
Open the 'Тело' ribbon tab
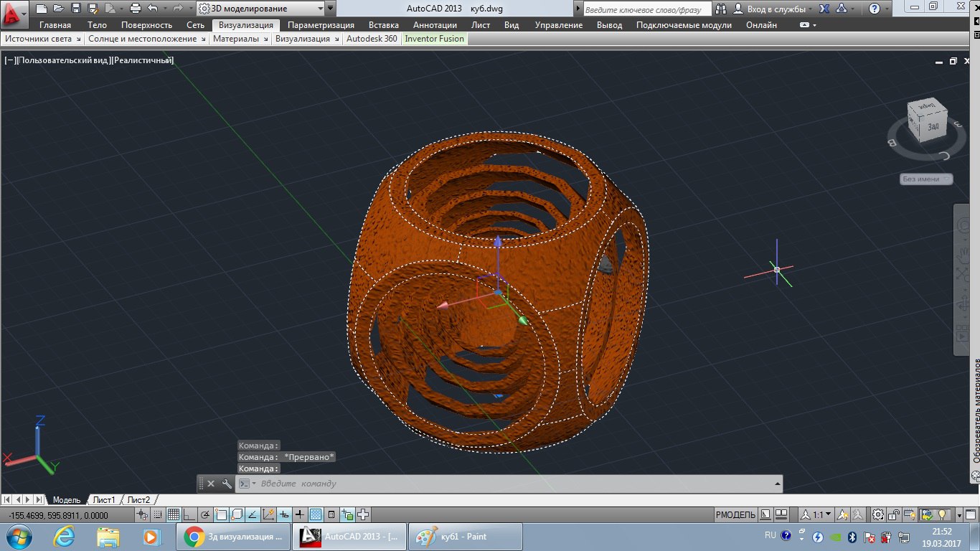(x=97, y=25)
